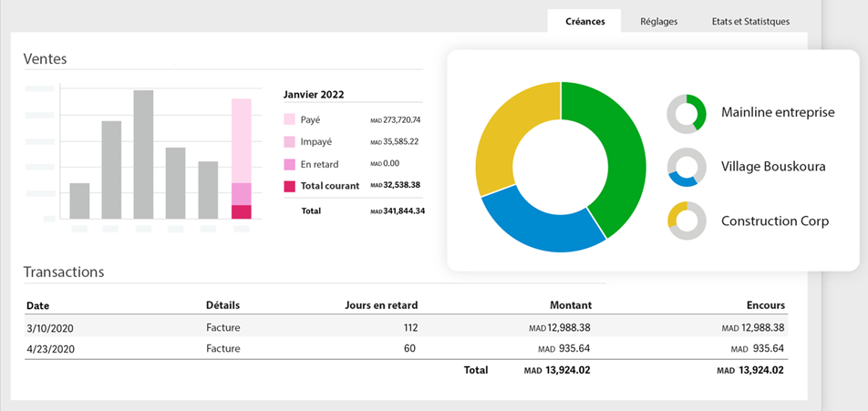
Task: Click the Impayé legend color swatch
Action: (x=289, y=142)
